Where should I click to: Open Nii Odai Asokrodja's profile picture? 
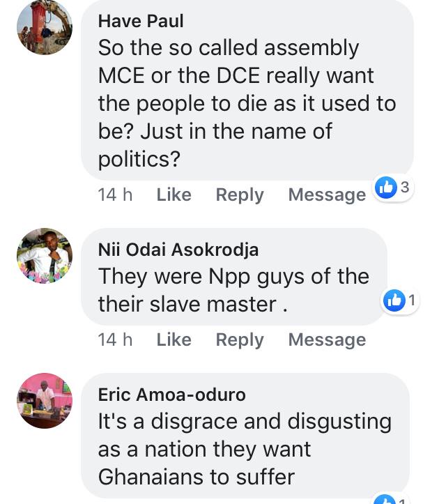[x=45, y=255]
